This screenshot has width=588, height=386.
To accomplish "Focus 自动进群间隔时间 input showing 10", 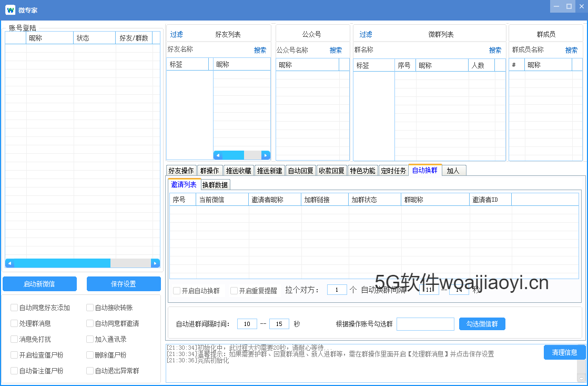I will coord(247,324).
